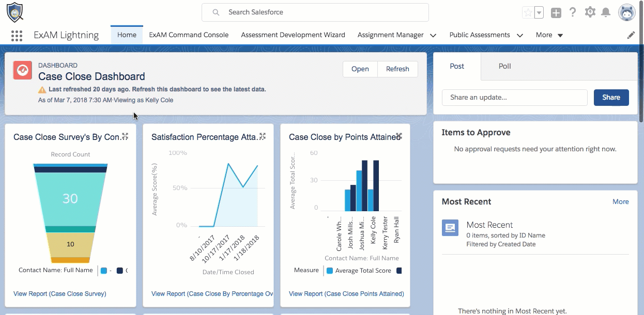Open the favorites list dropdown arrow
This screenshot has width=644, height=315.
coord(539,13)
